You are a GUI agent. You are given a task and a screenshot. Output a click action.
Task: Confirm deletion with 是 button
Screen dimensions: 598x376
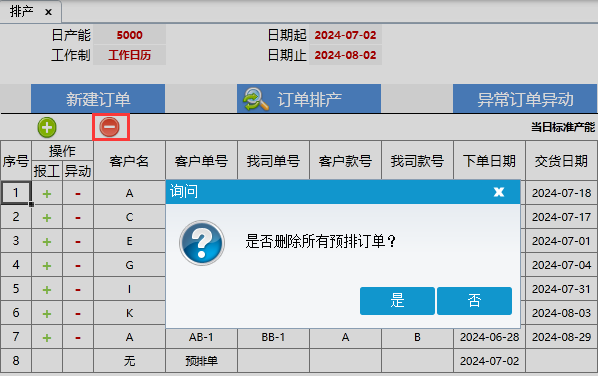397,301
